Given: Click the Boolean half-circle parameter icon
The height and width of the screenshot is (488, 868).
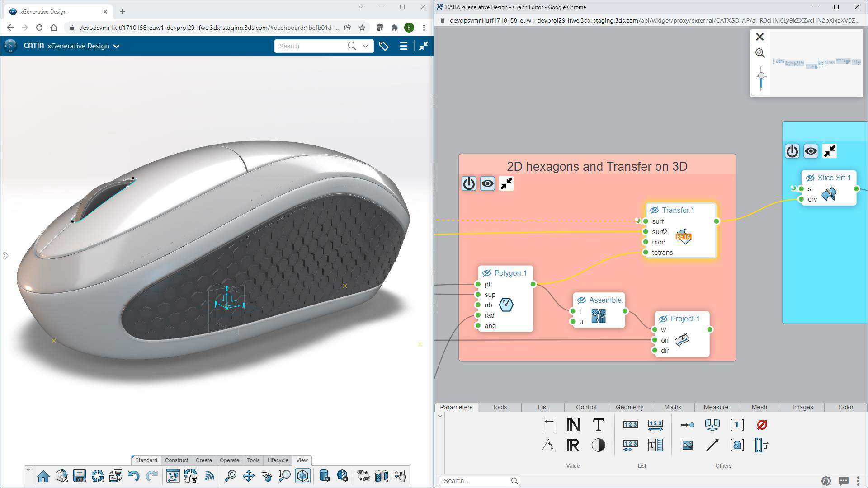Looking at the screenshot, I should (x=598, y=446).
